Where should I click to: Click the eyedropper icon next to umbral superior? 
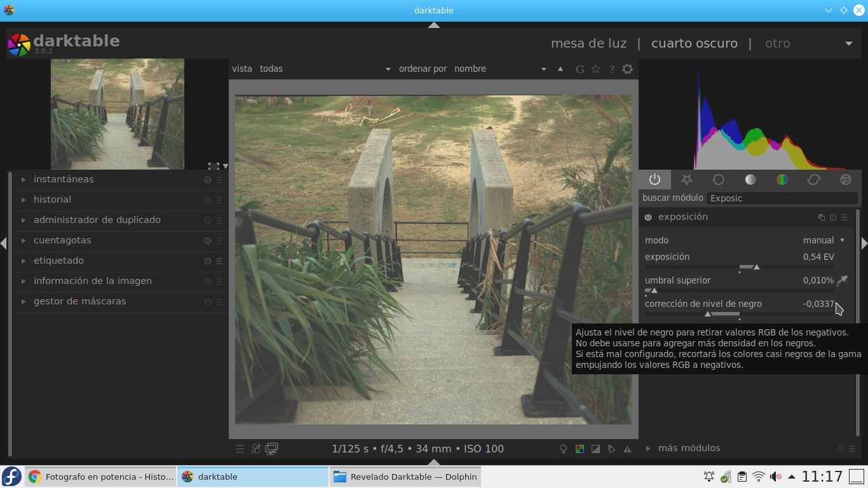point(843,280)
